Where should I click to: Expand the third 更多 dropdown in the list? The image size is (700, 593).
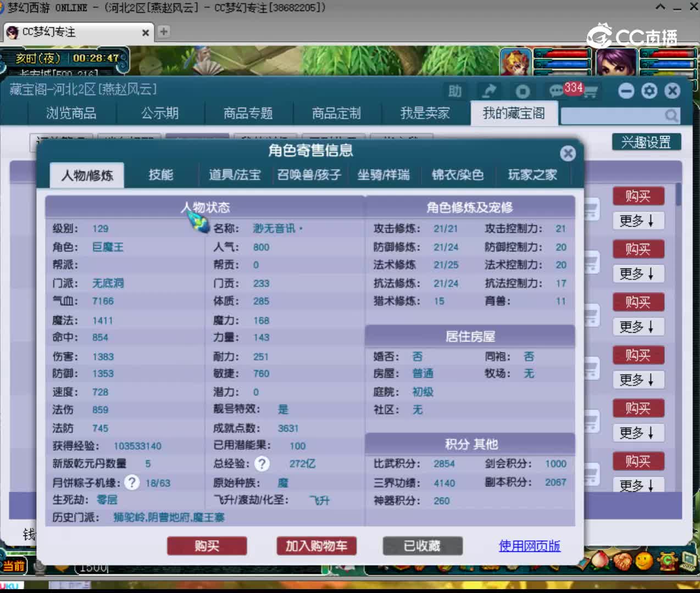point(638,327)
